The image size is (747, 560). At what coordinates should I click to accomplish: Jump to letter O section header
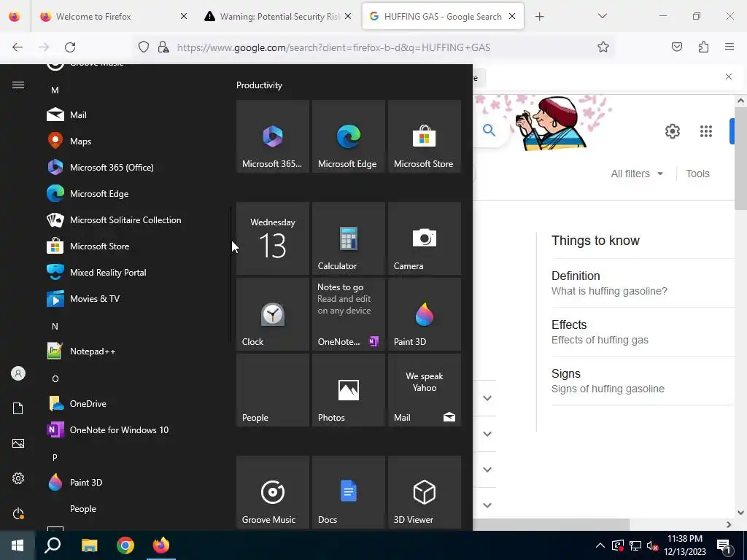pyautogui.click(x=55, y=378)
